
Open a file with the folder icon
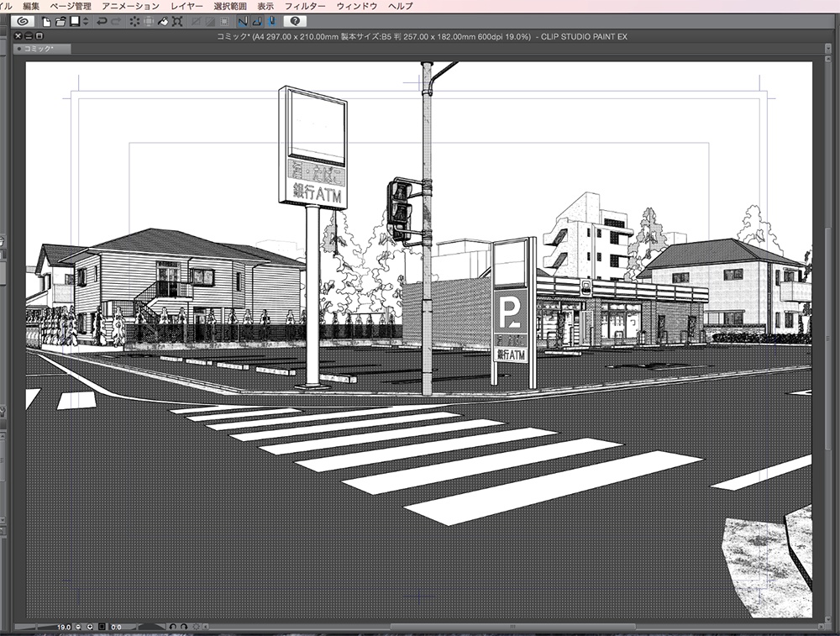60,22
